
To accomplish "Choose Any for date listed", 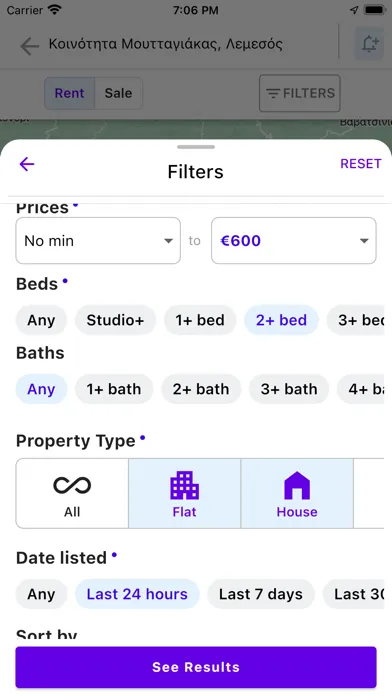I will point(41,594).
